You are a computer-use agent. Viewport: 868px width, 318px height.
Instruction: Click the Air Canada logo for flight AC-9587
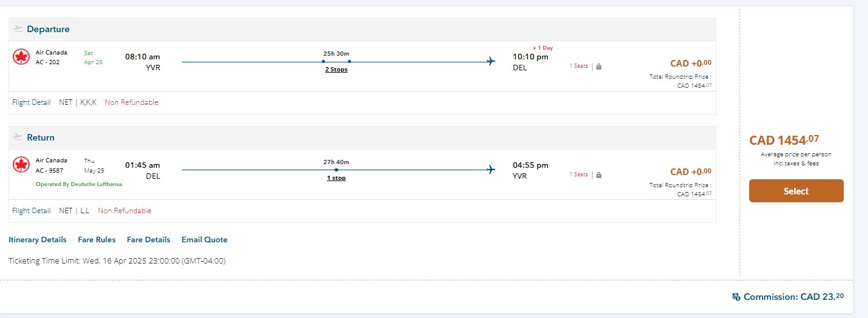coord(21,165)
